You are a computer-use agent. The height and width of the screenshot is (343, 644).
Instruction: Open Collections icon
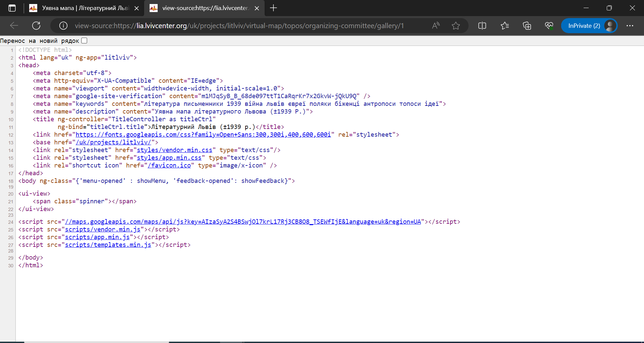[527, 26]
